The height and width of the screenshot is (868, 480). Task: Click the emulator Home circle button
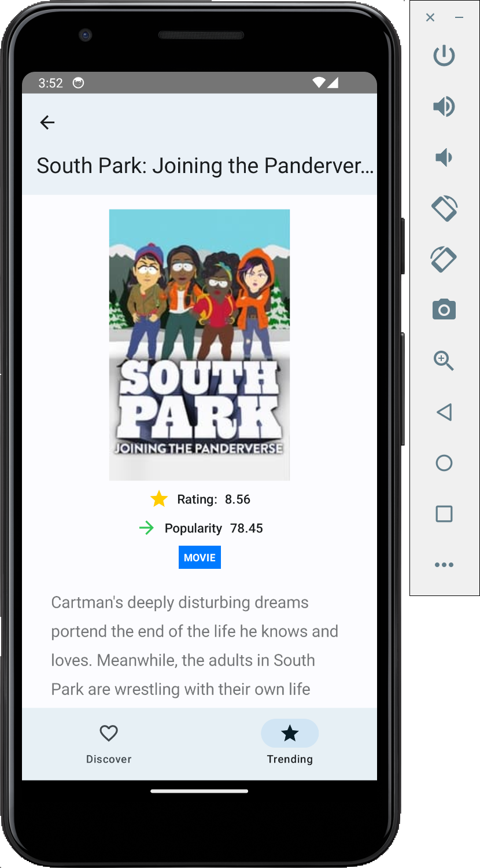444,463
